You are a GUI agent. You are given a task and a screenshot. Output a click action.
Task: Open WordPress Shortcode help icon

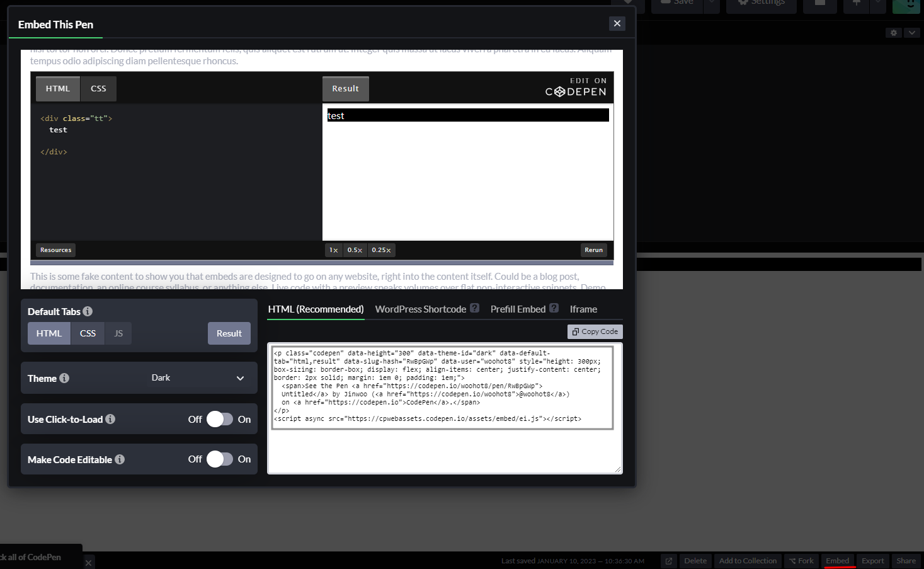[x=475, y=308]
